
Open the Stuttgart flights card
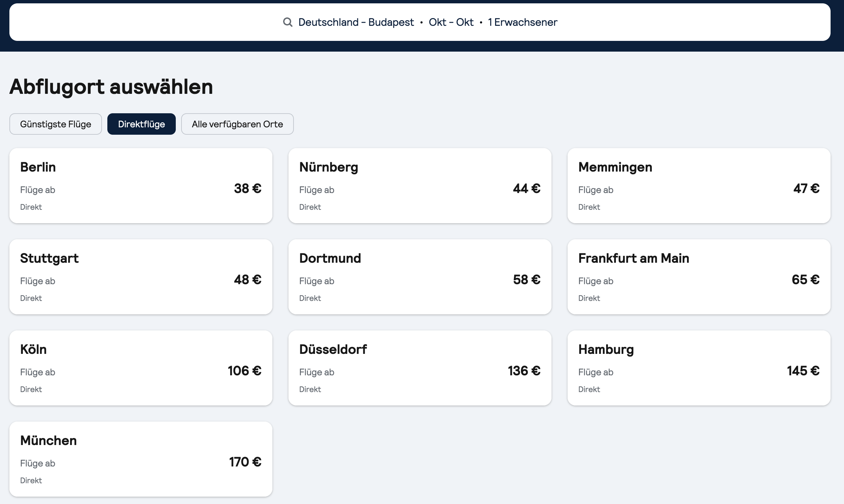(x=141, y=277)
